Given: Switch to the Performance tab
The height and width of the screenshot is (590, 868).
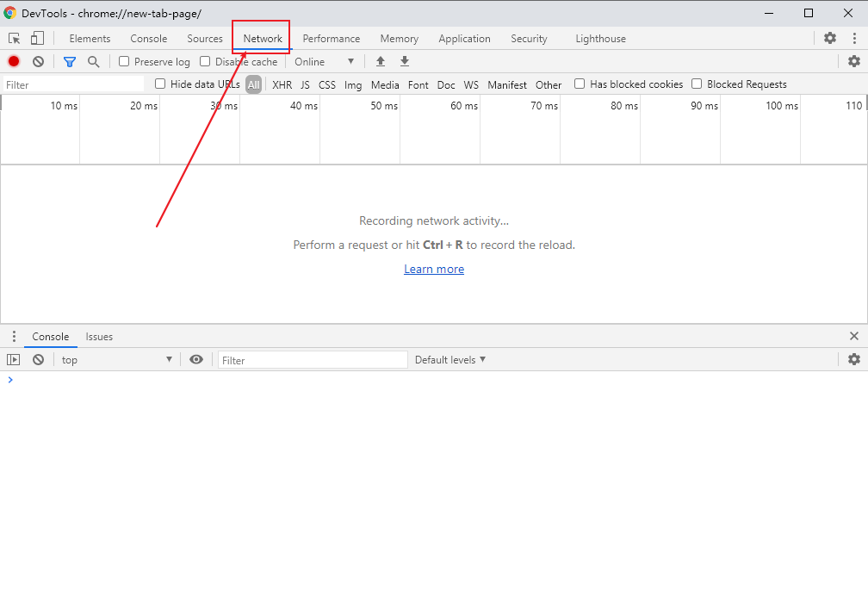Looking at the screenshot, I should pos(331,39).
